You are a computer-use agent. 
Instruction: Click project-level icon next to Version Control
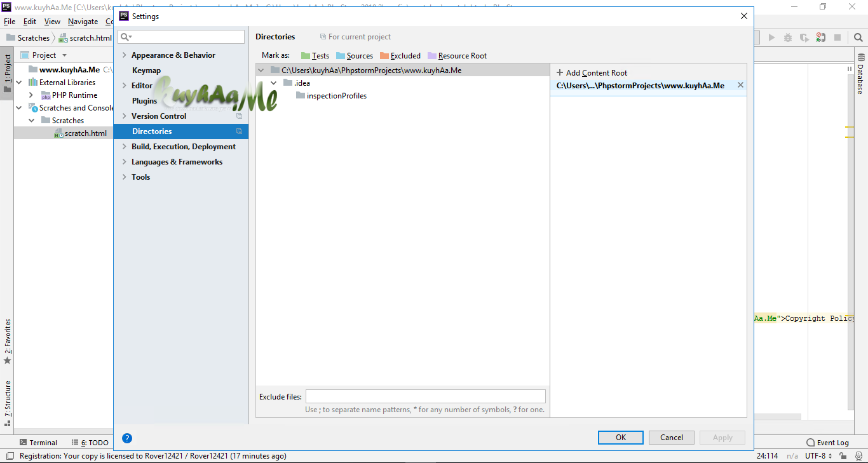point(239,116)
